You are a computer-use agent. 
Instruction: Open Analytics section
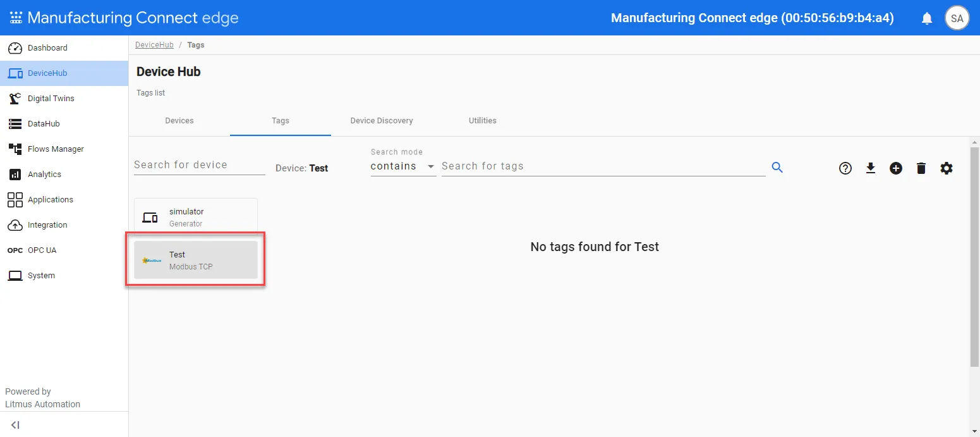64,175
